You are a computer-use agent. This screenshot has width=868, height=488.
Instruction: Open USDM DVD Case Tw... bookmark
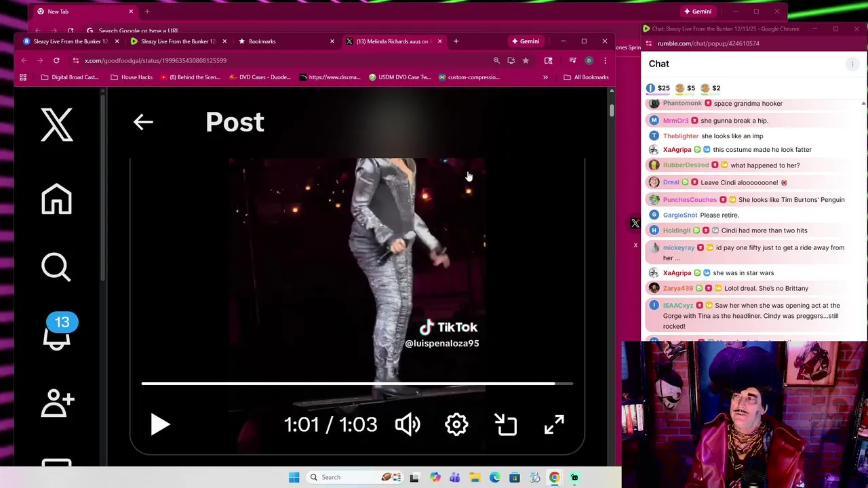pos(399,77)
